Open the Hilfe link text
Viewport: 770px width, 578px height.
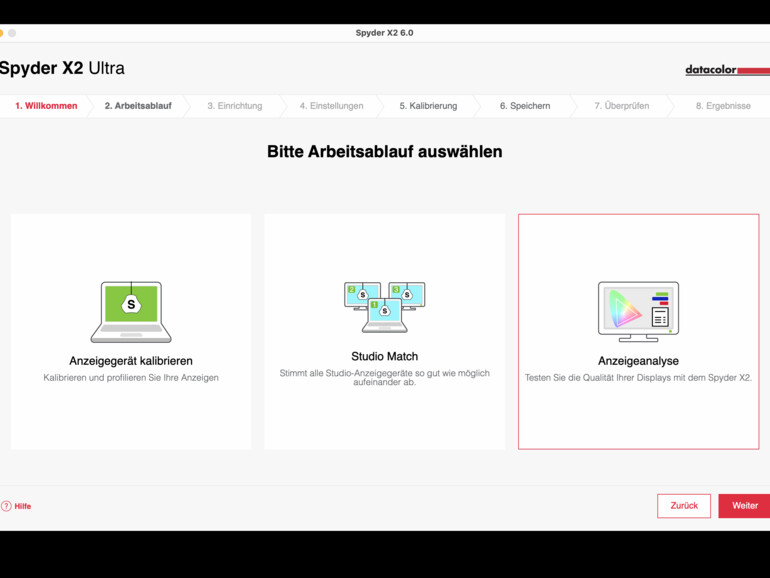point(23,506)
